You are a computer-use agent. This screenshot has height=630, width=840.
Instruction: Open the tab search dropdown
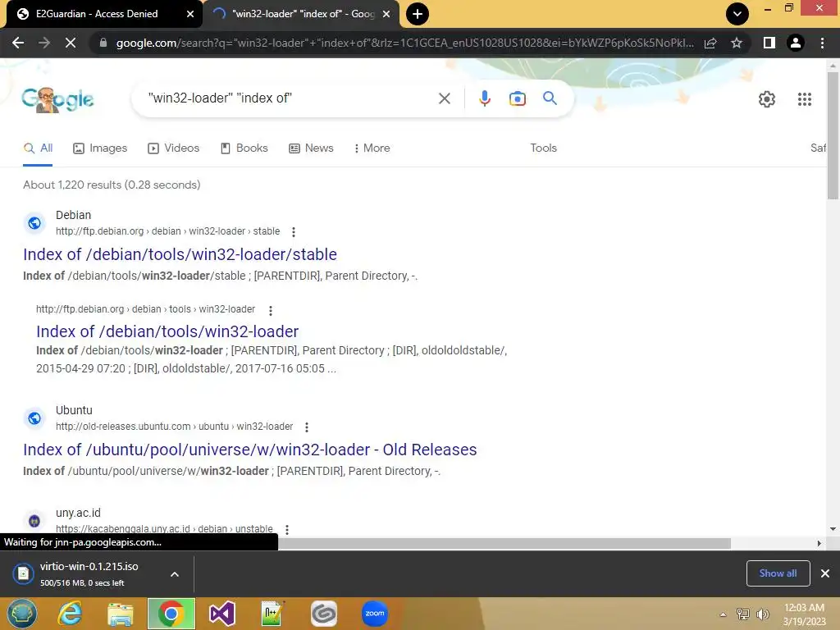click(x=737, y=14)
